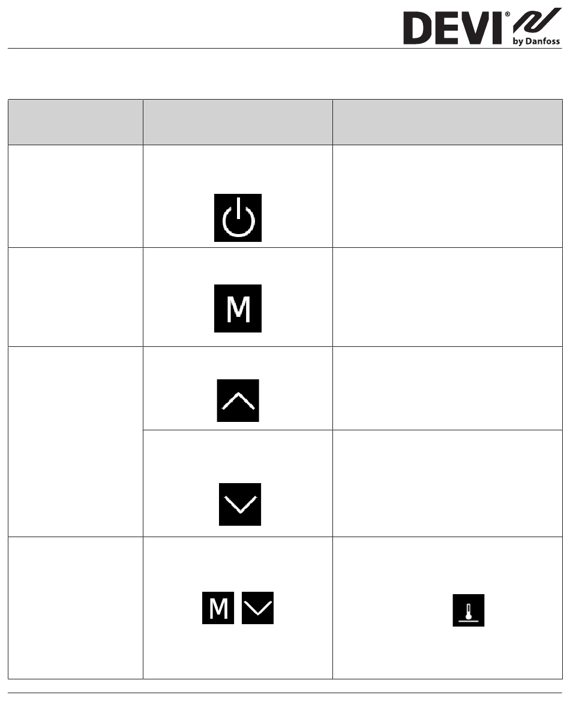Select the gray header cell in last column

pos(448,122)
